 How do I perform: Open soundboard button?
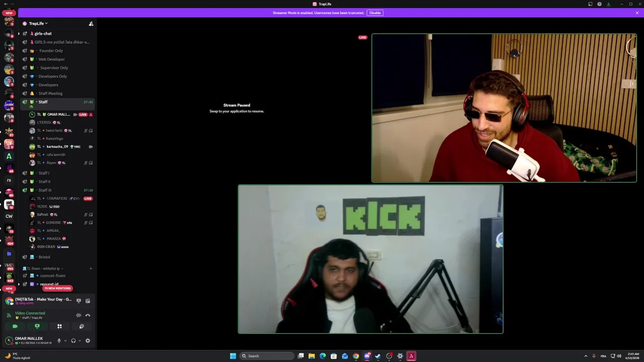(82, 326)
